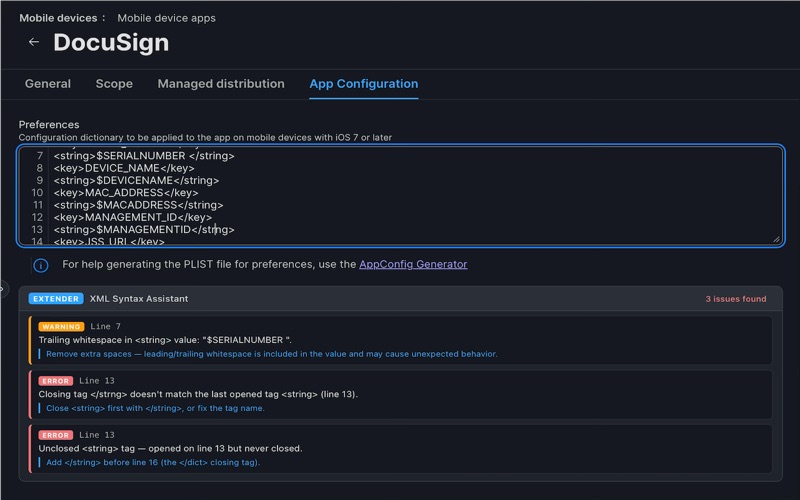Select the Managed distribution tab
Image resolution: width=800 pixels, height=500 pixels.
tap(221, 84)
